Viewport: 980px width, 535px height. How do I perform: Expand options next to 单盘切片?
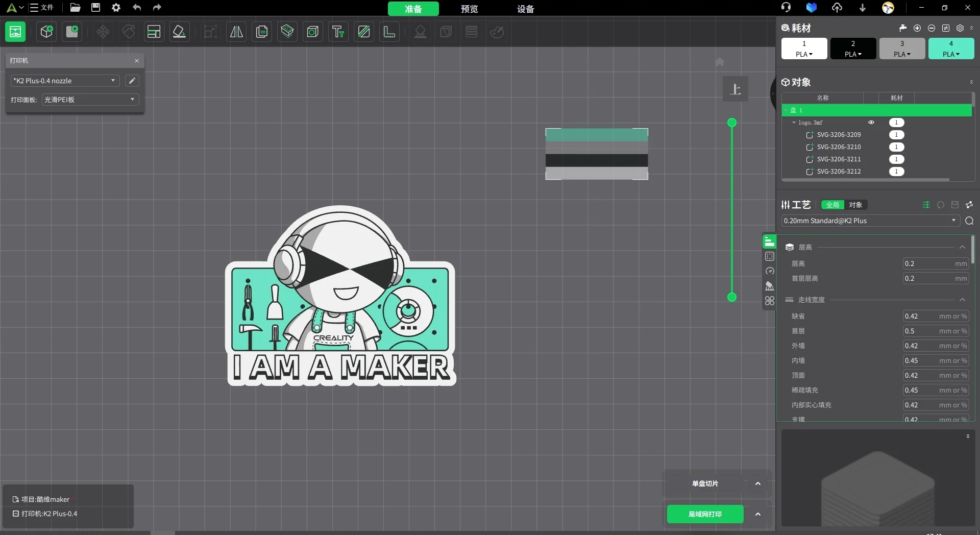(758, 483)
